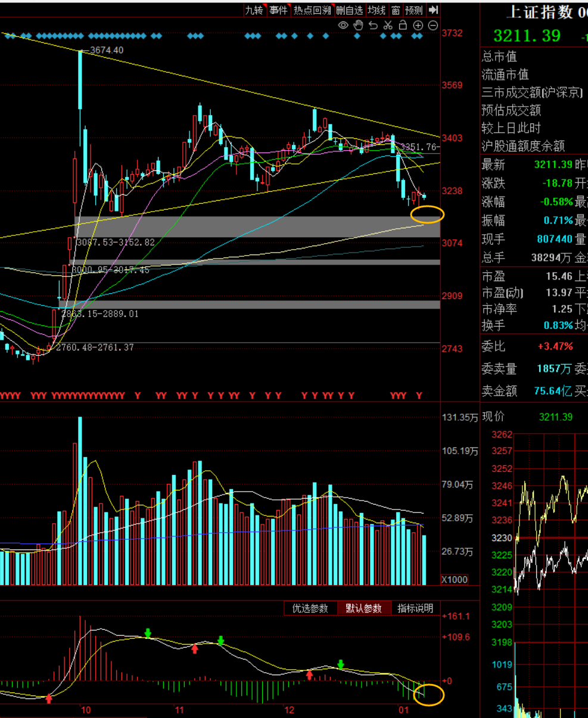Click the 3674.40 peak price marker
Screen dimensions: 588x718
click(x=106, y=50)
